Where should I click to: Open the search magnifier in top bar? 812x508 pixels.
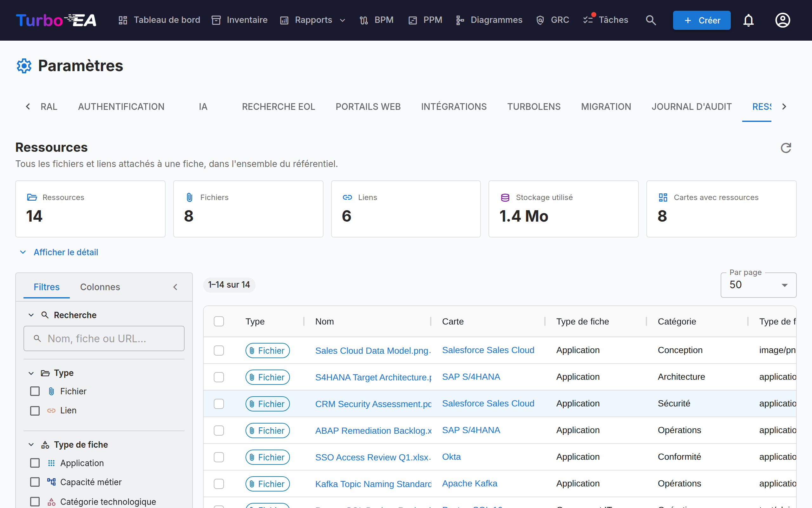[x=651, y=20]
